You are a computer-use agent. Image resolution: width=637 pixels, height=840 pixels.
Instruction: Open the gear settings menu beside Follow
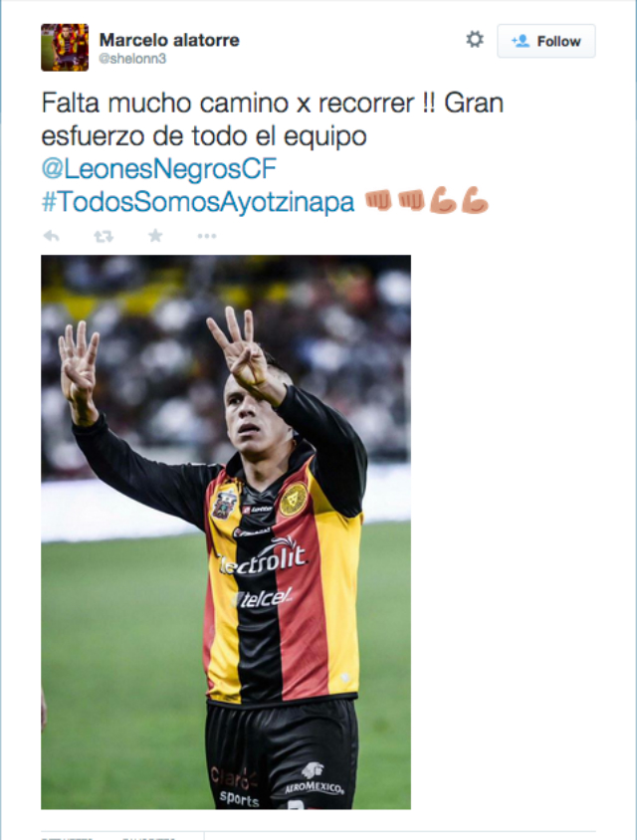click(x=475, y=40)
